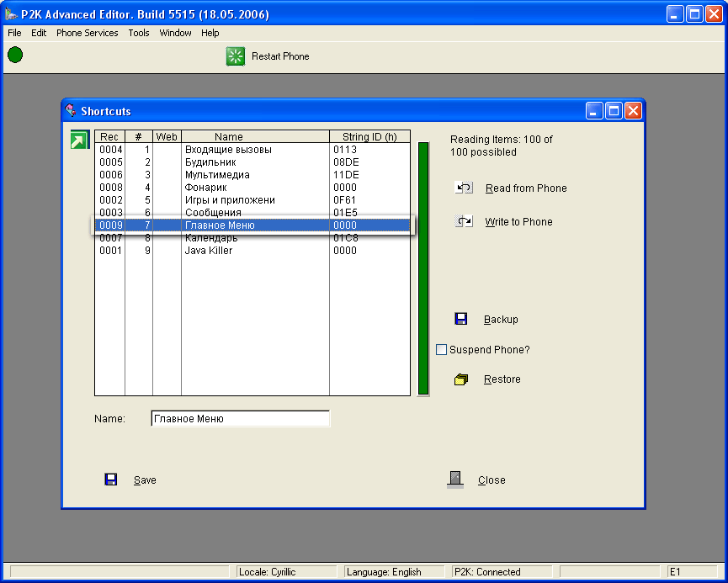This screenshot has width=728, height=583.
Task: Click the Restart Phone label
Action: (x=280, y=56)
